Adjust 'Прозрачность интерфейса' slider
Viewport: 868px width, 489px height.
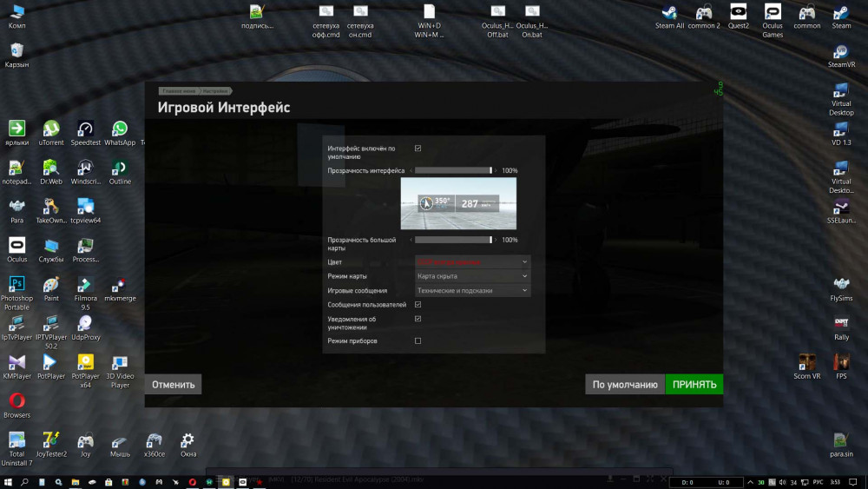[453, 170]
